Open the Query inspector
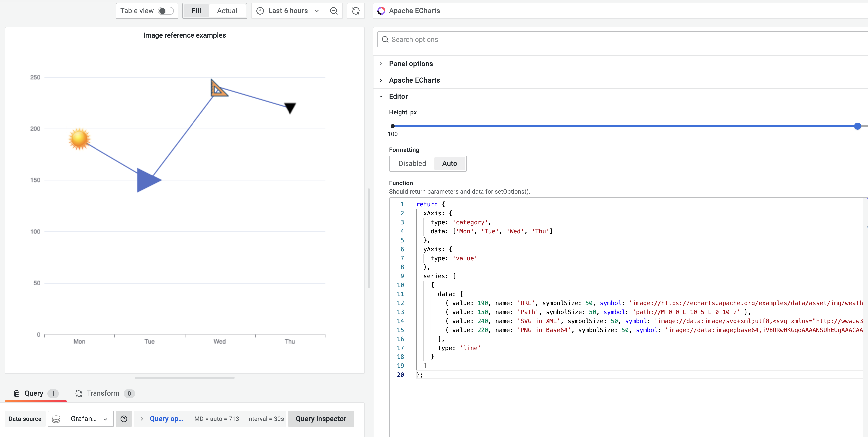Screen dimensions: 868x437 321,419
